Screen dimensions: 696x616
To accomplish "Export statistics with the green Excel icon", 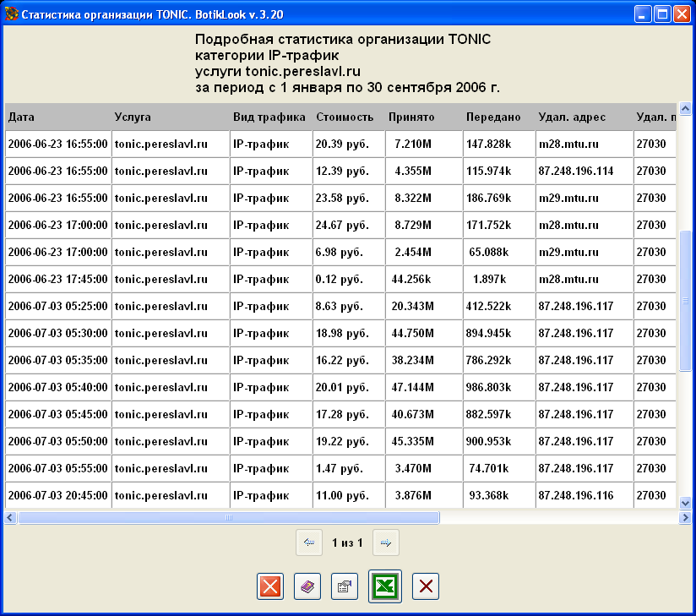I will coord(385,586).
